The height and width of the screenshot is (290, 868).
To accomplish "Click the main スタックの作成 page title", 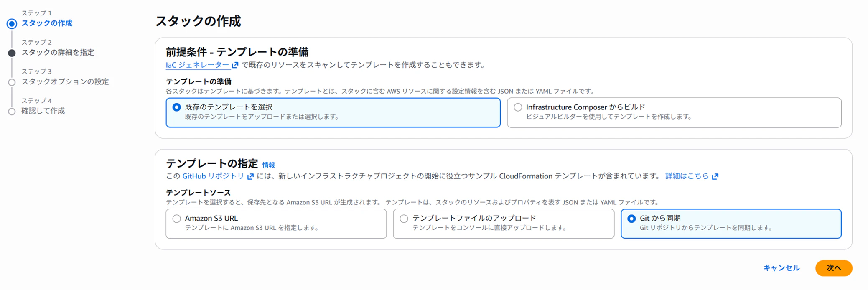I will pyautogui.click(x=198, y=21).
